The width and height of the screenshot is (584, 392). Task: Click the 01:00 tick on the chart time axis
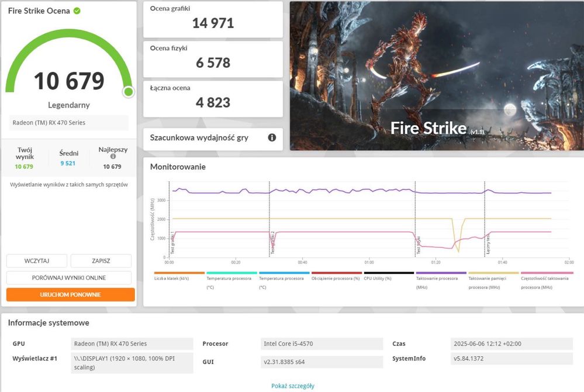coord(369,262)
